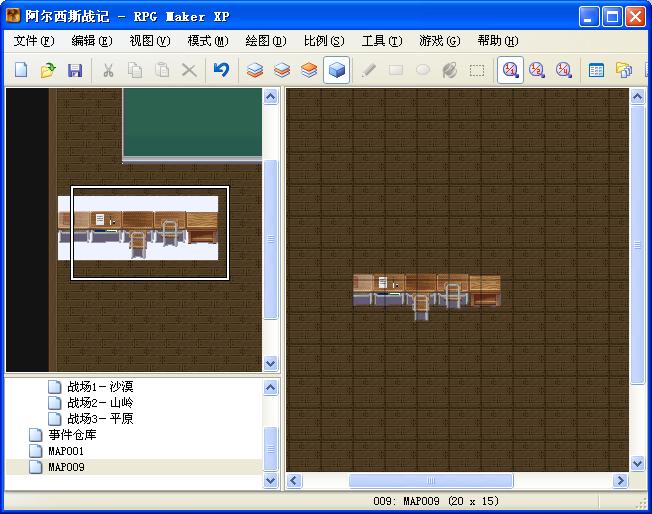This screenshot has width=652, height=514.
Task: Select the Pencil drawing tool
Action: (369, 70)
